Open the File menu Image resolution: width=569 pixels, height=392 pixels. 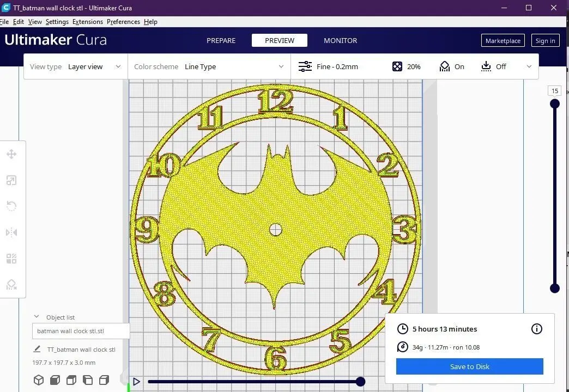pos(4,22)
